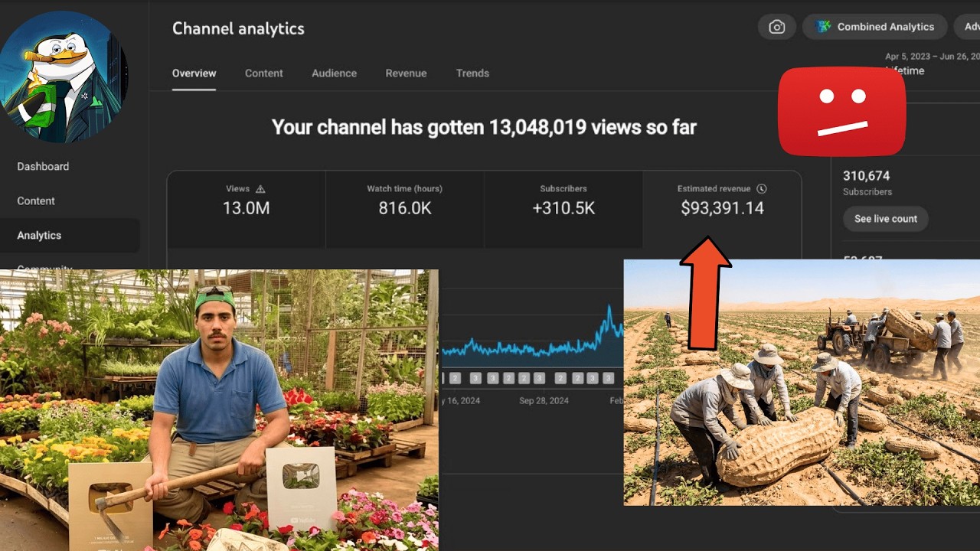Click the camera snapshot icon button

776,27
